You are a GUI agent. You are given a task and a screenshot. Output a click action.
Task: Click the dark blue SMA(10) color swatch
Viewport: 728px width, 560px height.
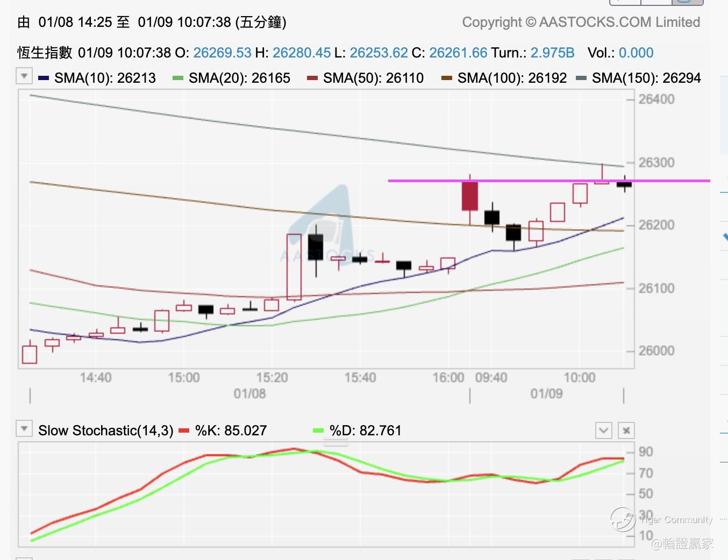click(x=44, y=78)
